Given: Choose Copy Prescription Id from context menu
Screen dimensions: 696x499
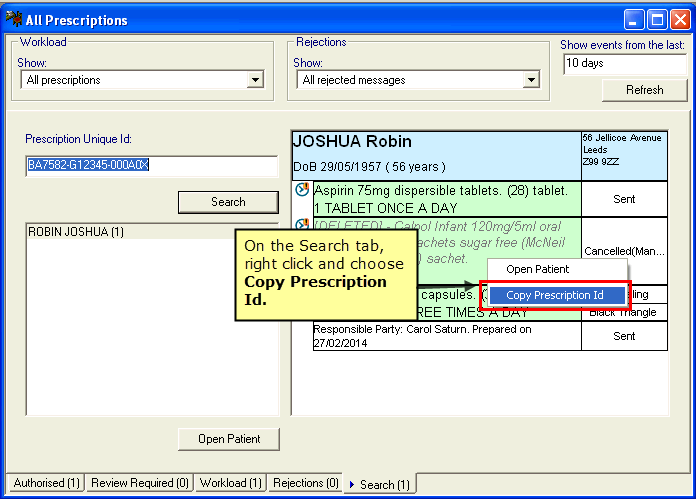Looking at the screenshot, I should (x=555, y=295).
